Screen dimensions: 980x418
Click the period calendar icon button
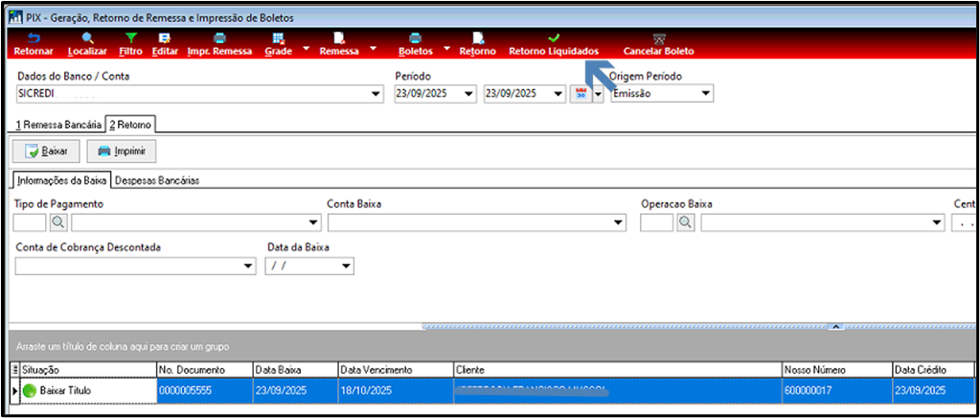pos(581,94)
